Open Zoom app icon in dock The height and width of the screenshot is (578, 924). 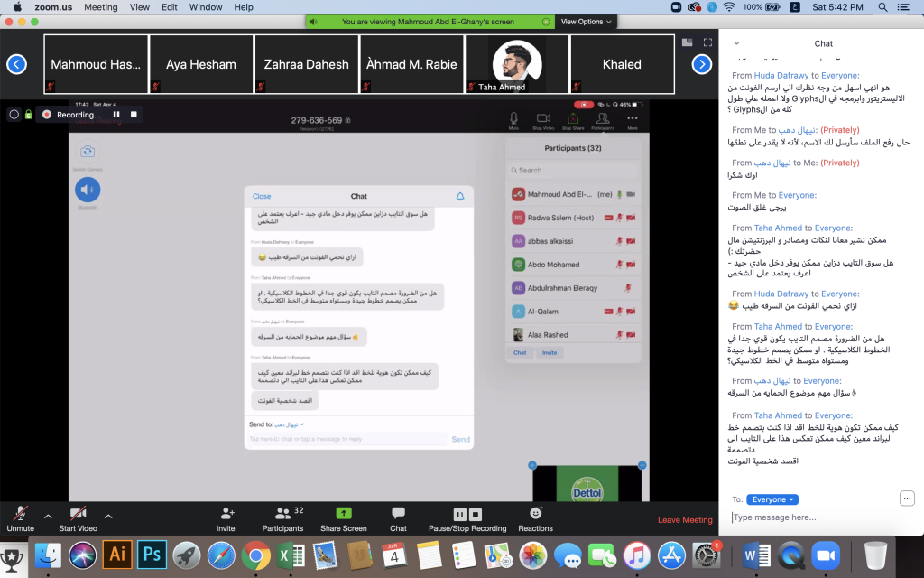pos(826,555)
